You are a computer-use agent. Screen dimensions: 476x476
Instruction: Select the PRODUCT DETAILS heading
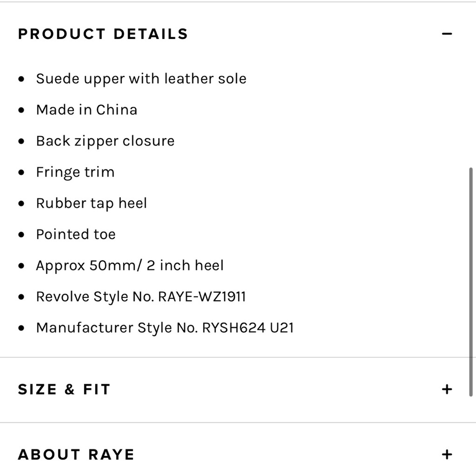[x=103, y=33]
